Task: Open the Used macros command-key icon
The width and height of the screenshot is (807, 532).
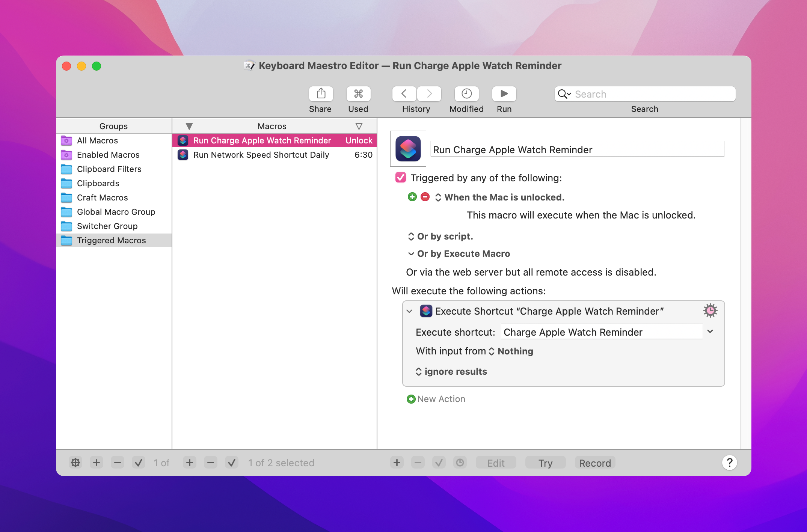Action: (358, 94)
